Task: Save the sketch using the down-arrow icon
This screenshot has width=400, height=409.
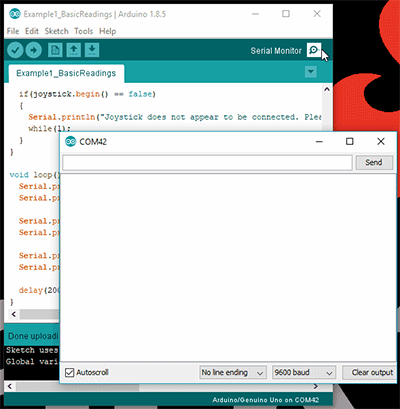Action: tap(92, 50)
